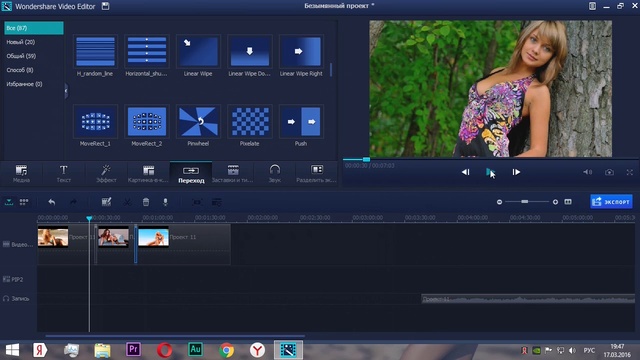Save the project with the floppy icon in the title bar

[105, 6]
